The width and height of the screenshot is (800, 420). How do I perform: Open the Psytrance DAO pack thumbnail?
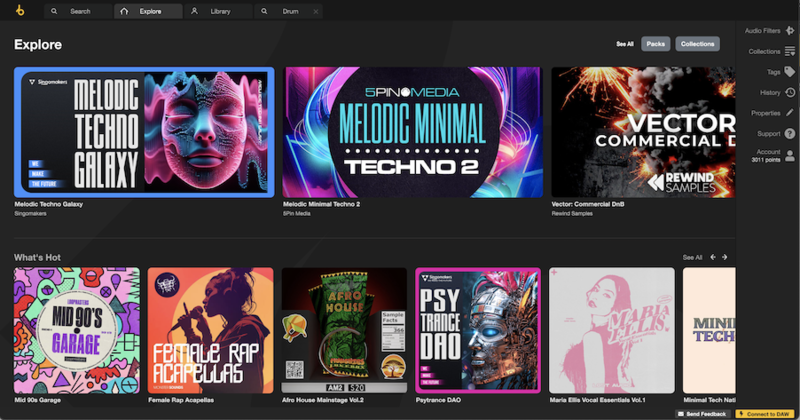(478, 330)
